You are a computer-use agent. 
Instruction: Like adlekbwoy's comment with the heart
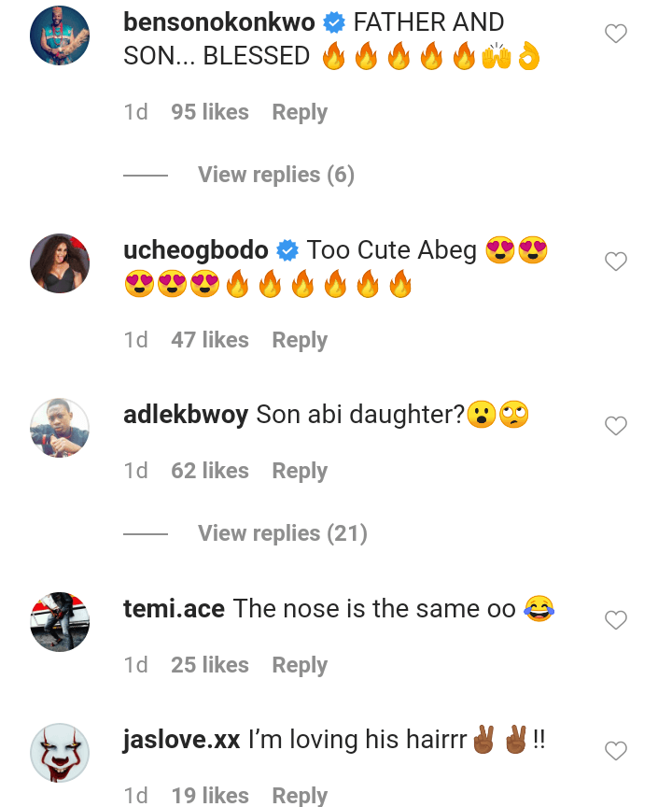click(x=616, y=427)
